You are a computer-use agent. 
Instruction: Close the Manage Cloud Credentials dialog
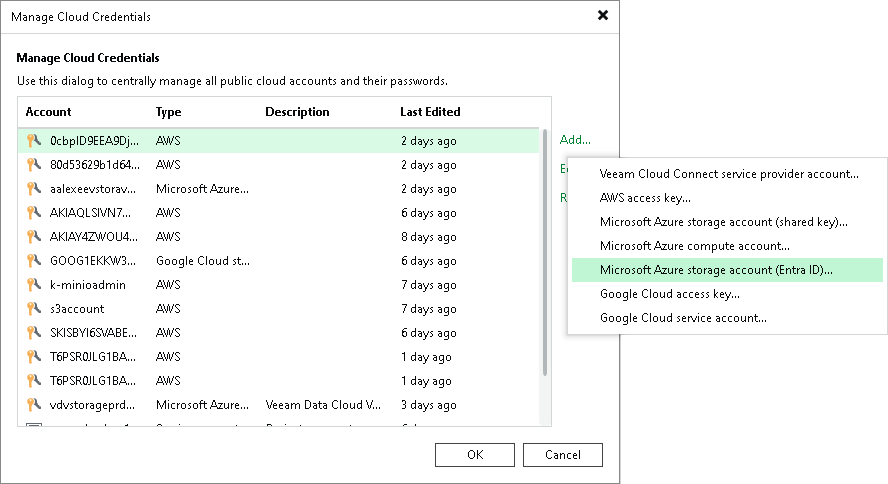[x=603, y=15]
